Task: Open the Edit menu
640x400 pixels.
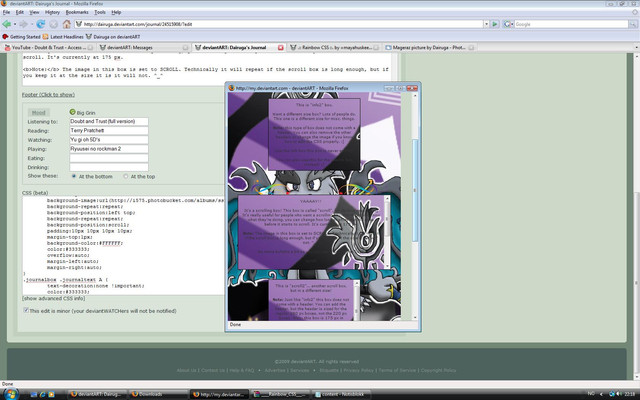Action: point(20,12)
